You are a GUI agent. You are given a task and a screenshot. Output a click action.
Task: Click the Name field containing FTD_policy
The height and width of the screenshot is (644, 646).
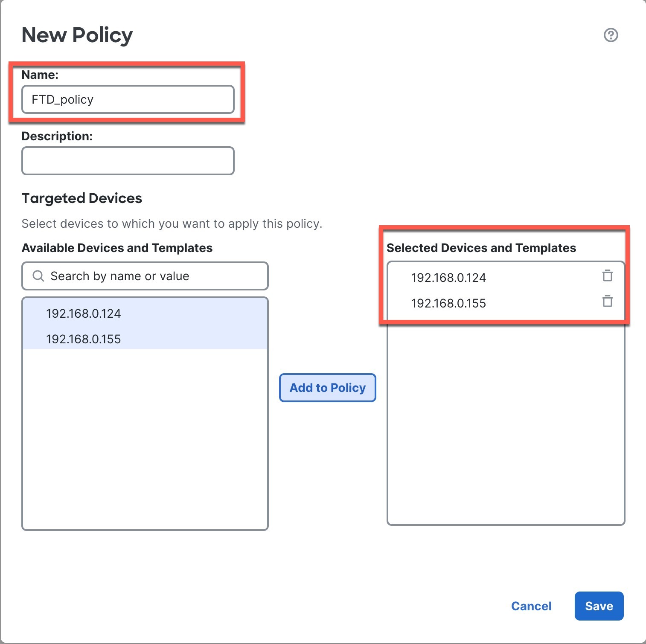tap(128, 99)
